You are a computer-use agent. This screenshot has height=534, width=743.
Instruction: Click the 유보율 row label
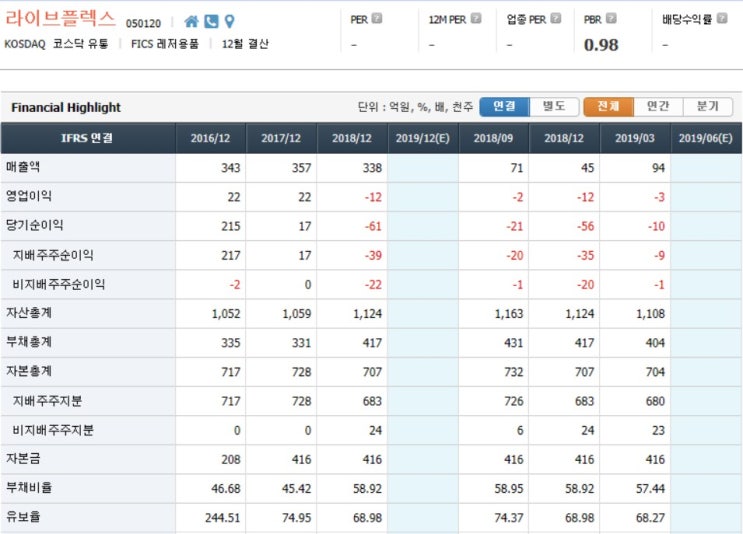[23, 517]
